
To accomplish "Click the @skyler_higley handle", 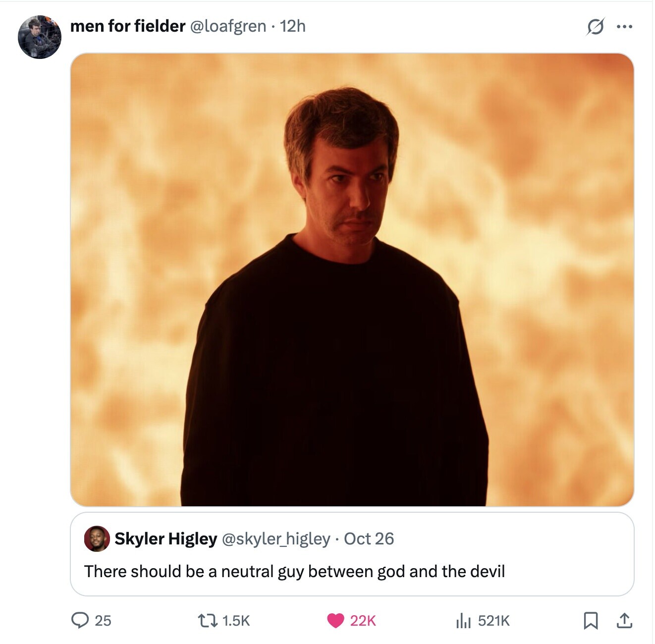I will pos(276,538).
